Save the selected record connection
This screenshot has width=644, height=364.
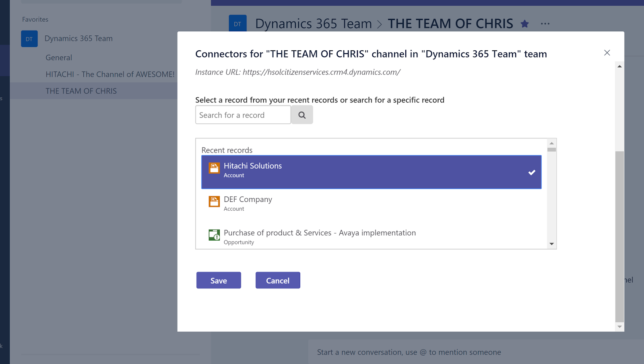click(219, 280)
